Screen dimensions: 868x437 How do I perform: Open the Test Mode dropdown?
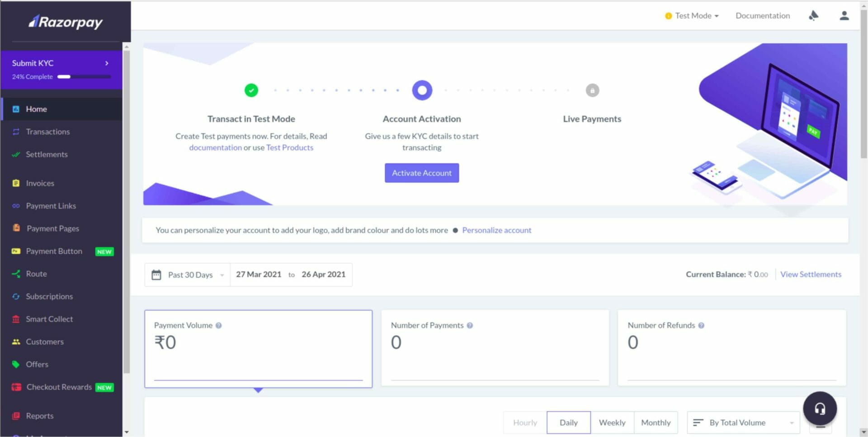coord(692,16)
